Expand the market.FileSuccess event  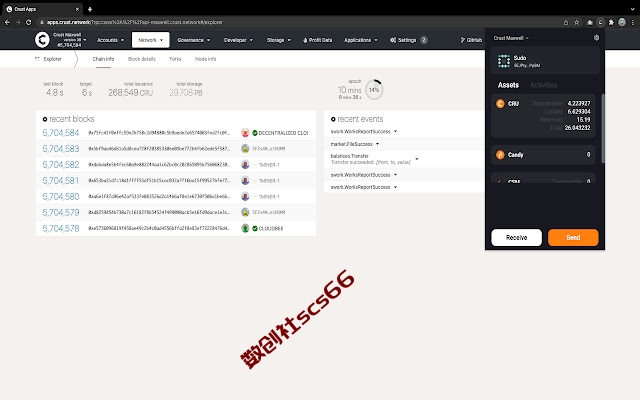click(378, 144)
